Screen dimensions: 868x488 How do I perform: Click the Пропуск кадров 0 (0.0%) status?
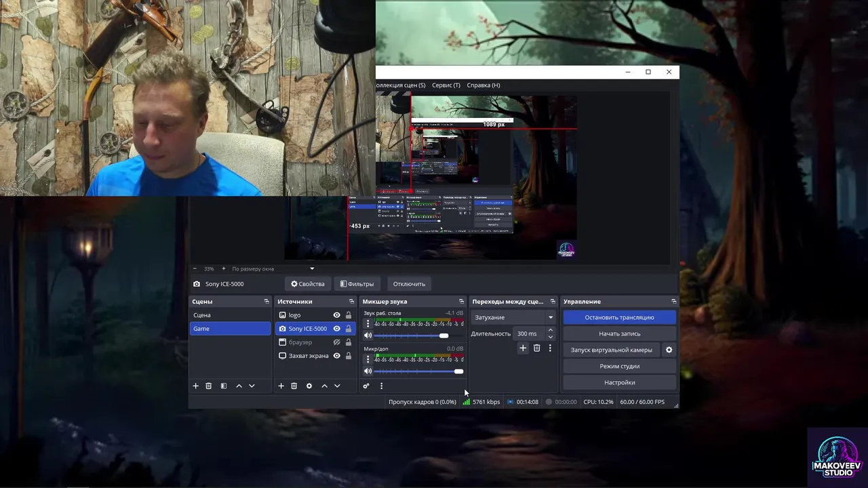(422, 402)
